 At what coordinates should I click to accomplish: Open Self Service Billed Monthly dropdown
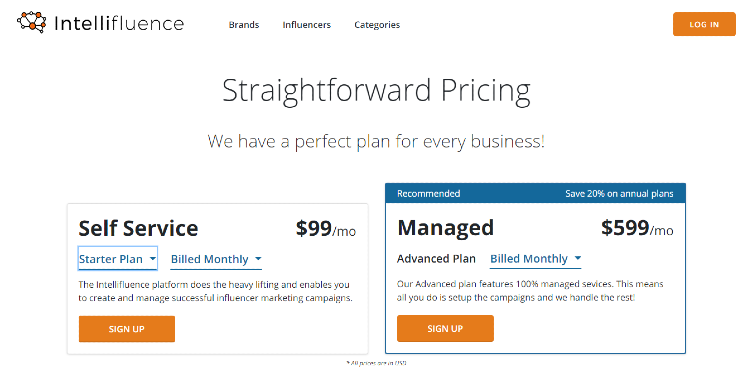pos(216,259)
